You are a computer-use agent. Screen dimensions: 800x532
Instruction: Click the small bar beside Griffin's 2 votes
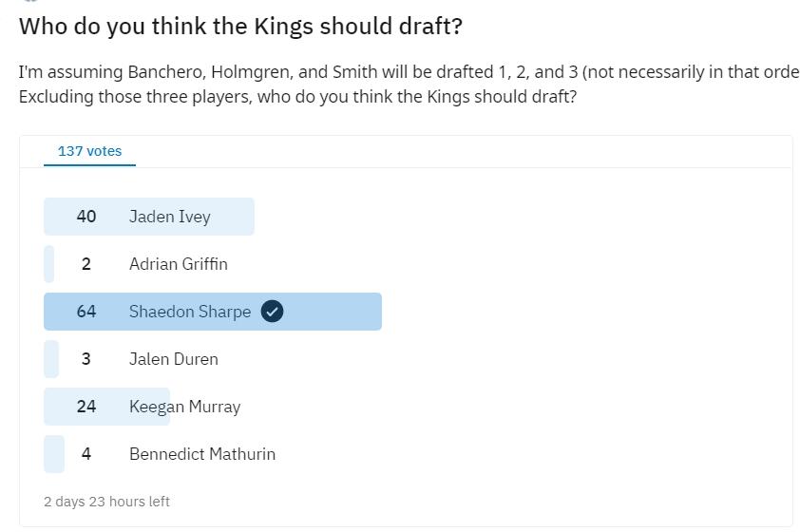49,264
